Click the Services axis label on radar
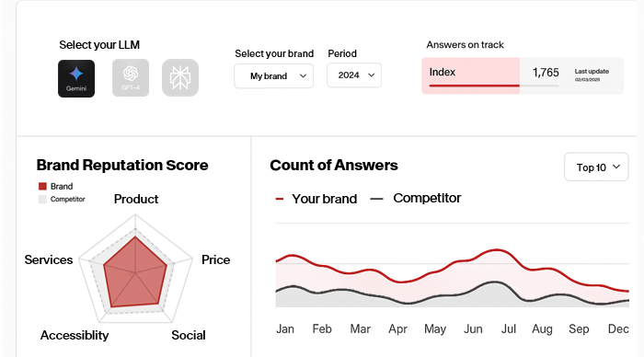The width and height of the screenshot is (644, 357). click(49, 259)
